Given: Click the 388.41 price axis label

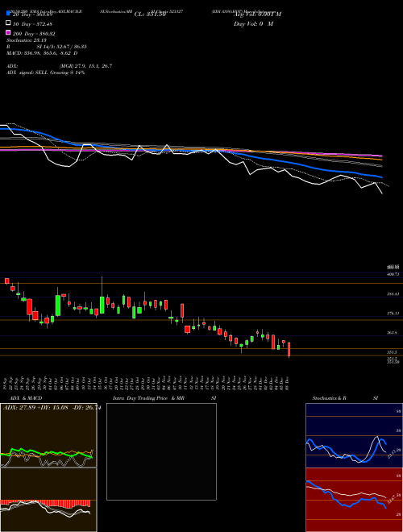Looking at the screenshot, I should pyautogui.click(x=393, y=294).
